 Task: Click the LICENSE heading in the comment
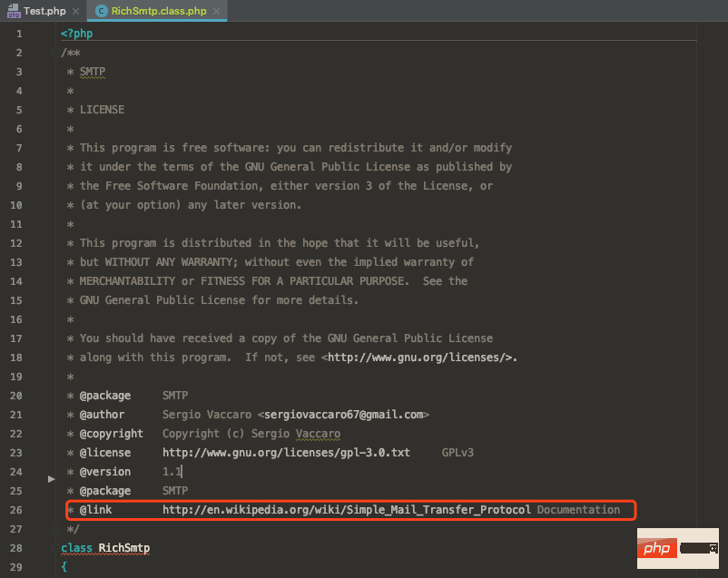[x=102, y=110]
